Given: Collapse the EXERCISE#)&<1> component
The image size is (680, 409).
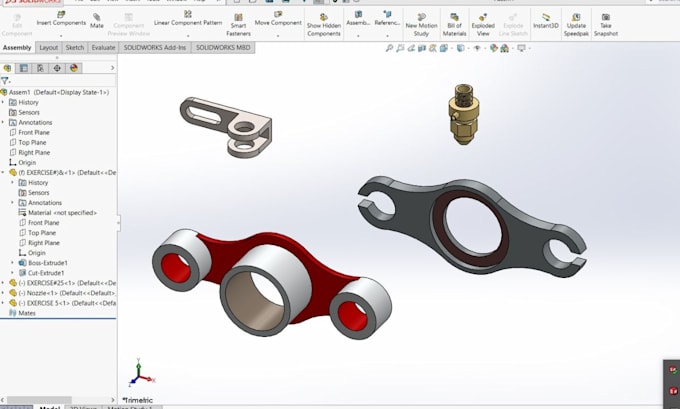Looking at the screenshot, I should pyautogui.click(x=3, y=173).
